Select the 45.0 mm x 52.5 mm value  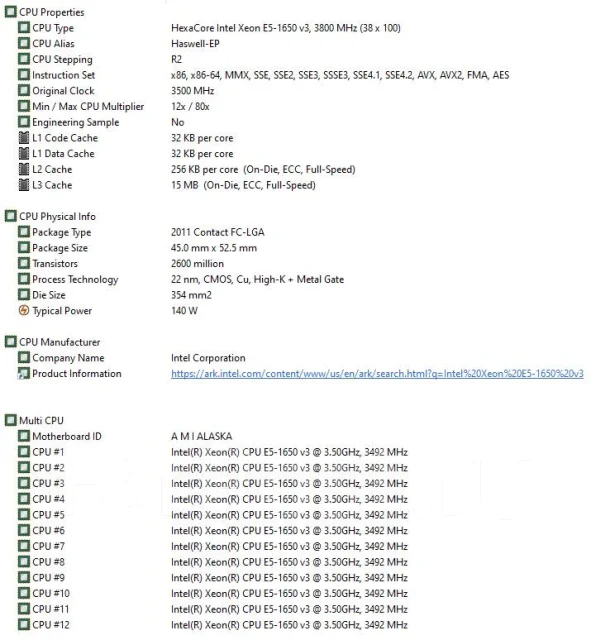(x=214, y=248)
